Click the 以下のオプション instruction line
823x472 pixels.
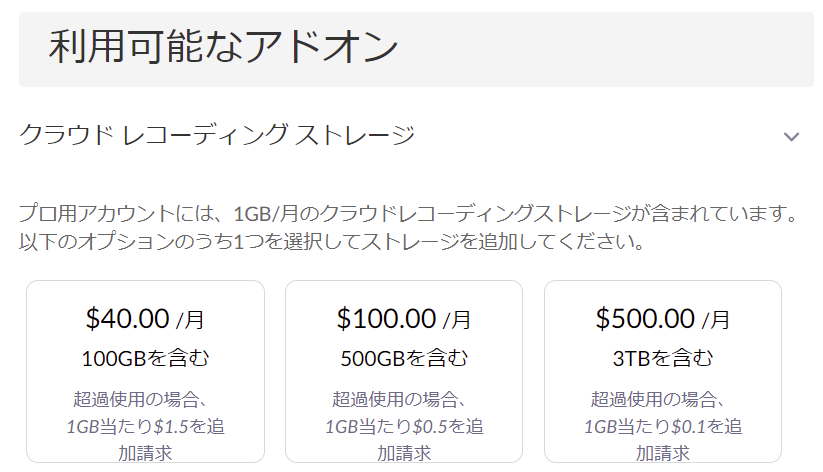tap(331, 242)
